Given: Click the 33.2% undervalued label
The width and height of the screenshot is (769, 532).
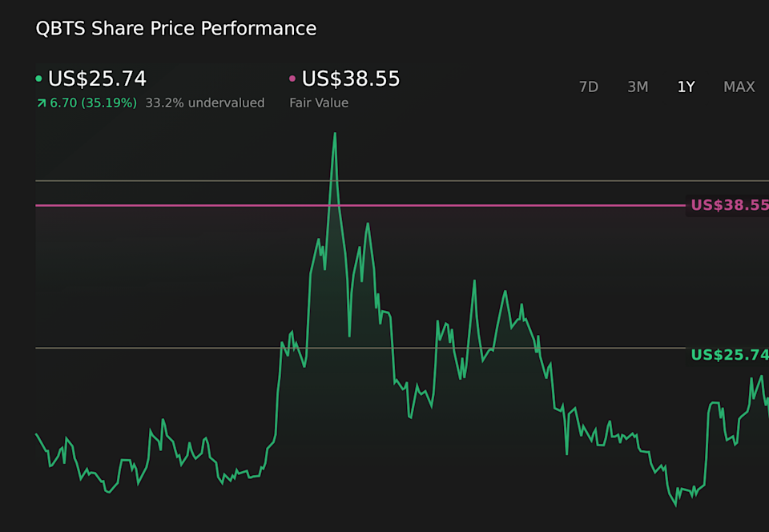Looking at the screenshot, I should coord(205,103).
